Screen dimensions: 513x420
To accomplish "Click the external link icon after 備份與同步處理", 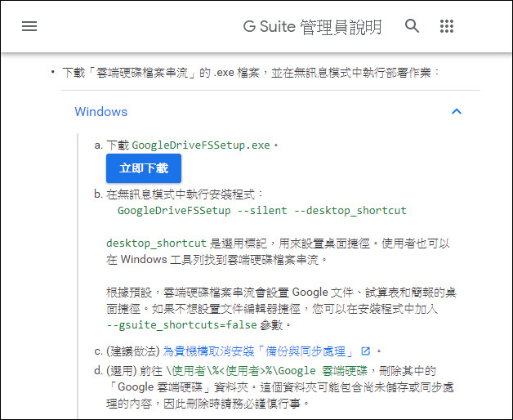I will pos(365,351).
